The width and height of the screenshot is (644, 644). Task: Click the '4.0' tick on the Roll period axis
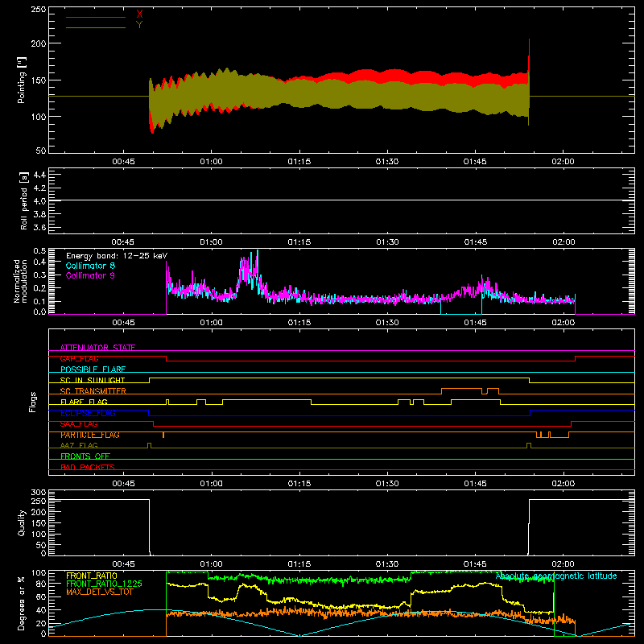pyautogui.click(x=39, y=201)
